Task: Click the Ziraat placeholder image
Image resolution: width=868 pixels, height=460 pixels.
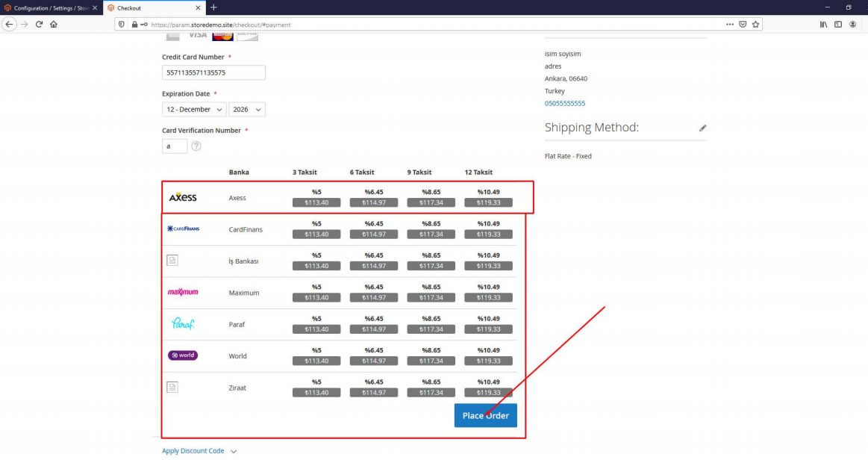Action: point(172,387)
